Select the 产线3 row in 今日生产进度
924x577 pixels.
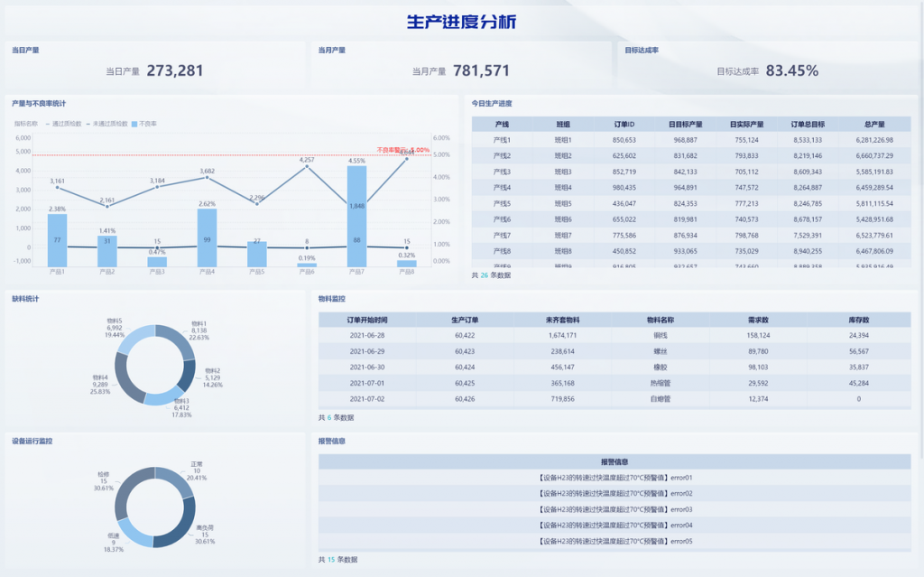click(691, 172)
